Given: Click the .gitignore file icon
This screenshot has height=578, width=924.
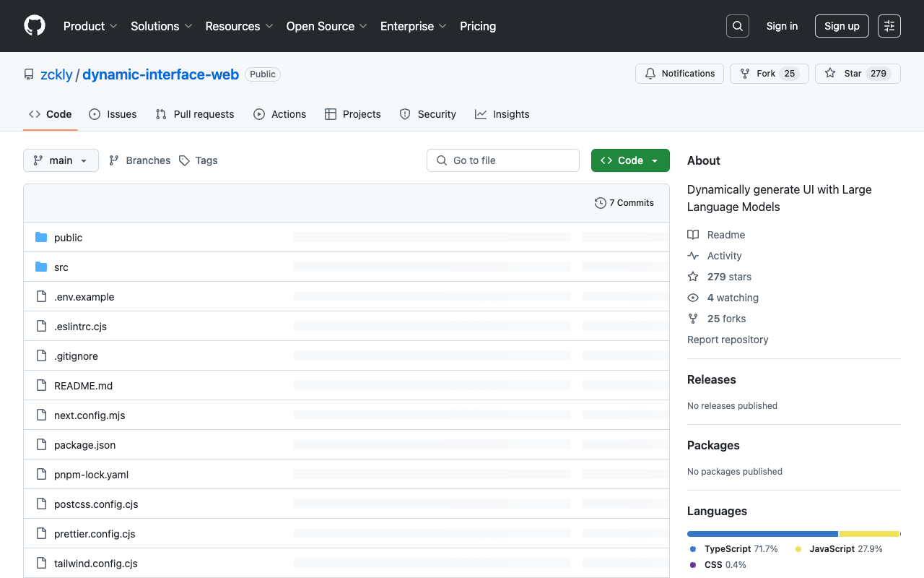Looking at the screenshot, I should 41,356.
